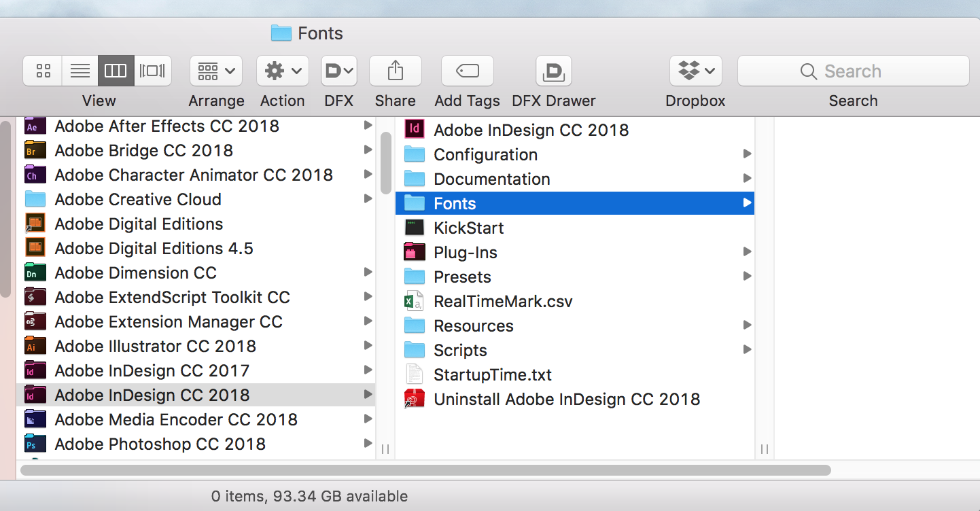Click the Uninstall Adobe InDesign CC 2018 icon
Viewport: 980px width, 511px height.
pos(415,399)
